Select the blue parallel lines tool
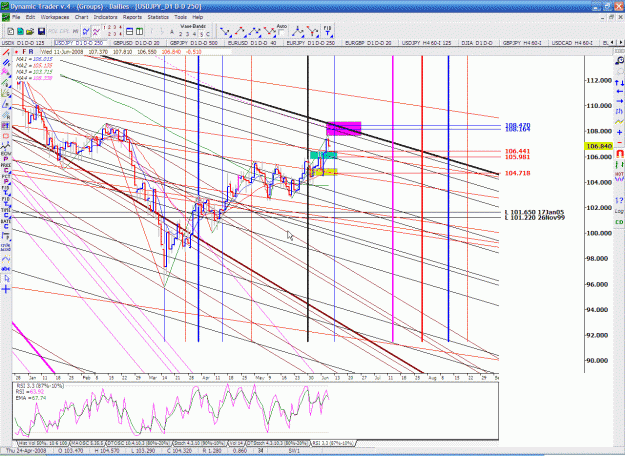The height and width of the screenshot is (456, 625). click(6, 63)
